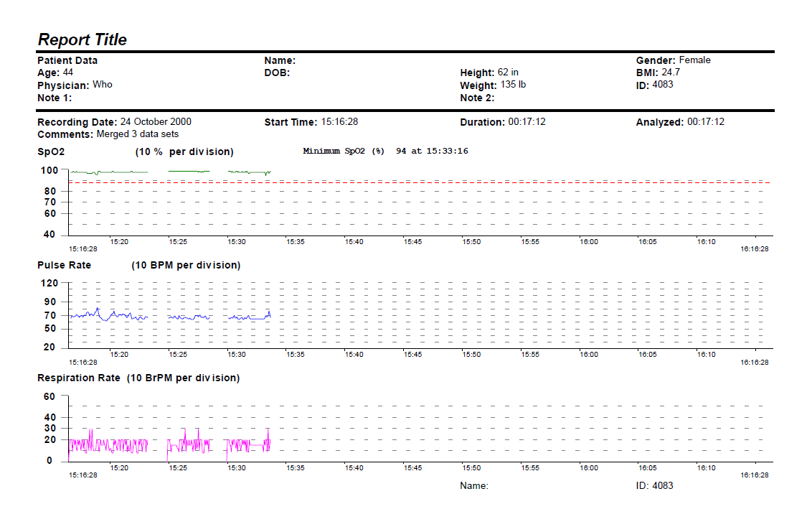Select the "15:35" tick on the SpO2 chart
This screenshot has height=527, width=812.
[x=296, y=242]
